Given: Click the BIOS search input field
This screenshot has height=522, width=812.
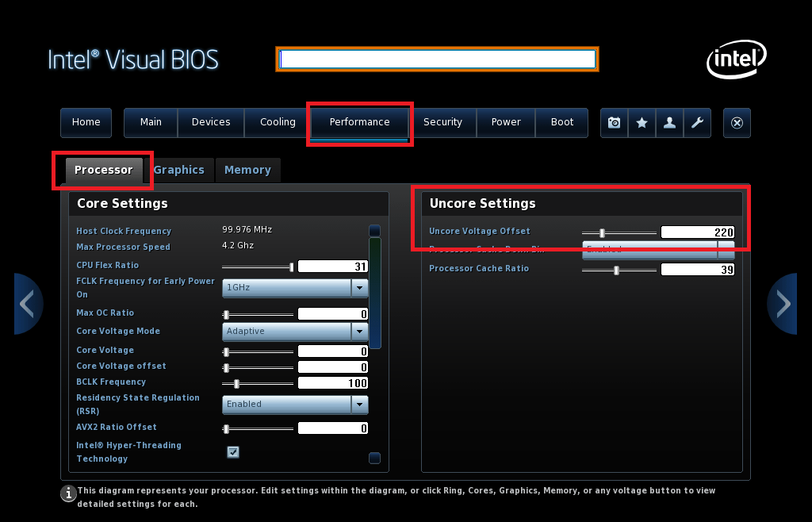Looking at the screenshot, I should (438, 59).
